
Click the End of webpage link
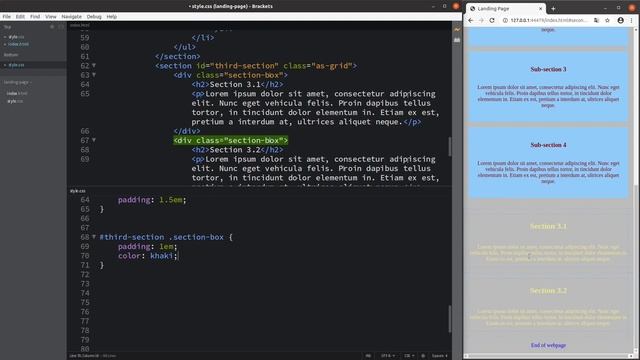[x=548, y=345]
